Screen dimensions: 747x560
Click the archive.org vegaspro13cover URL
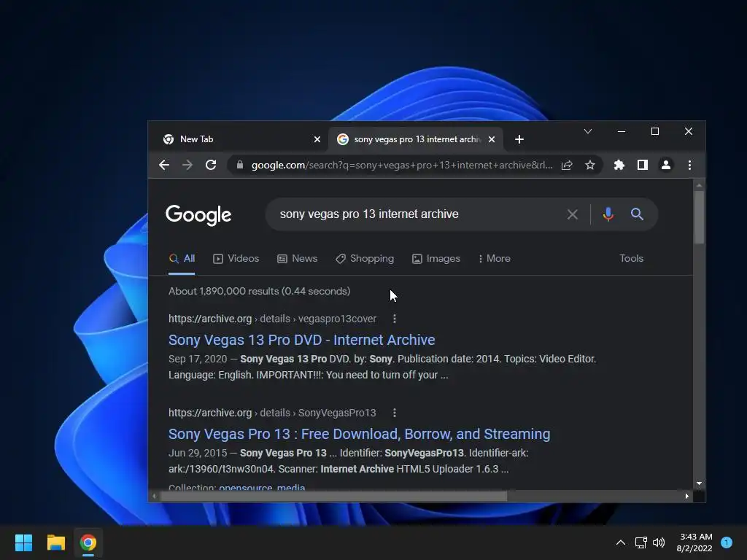click(272, 319)
